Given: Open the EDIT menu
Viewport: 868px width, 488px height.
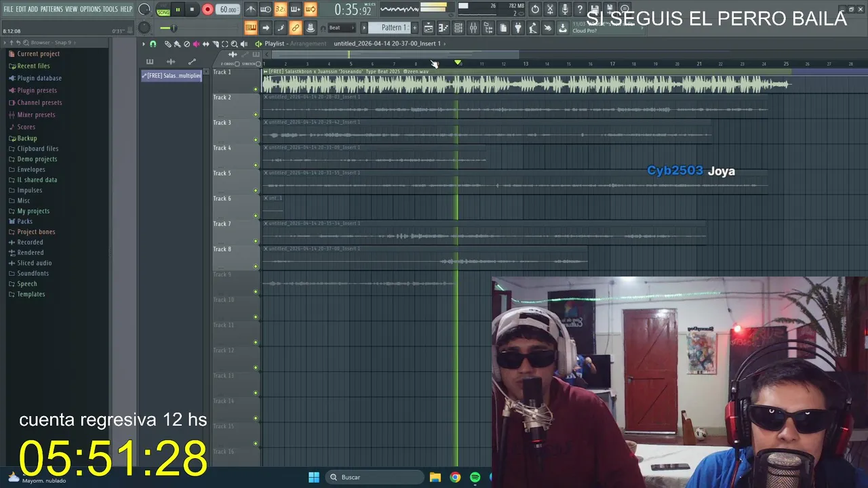Looking at the screenshot, I should pyautogui.click(x=21, y=9).
